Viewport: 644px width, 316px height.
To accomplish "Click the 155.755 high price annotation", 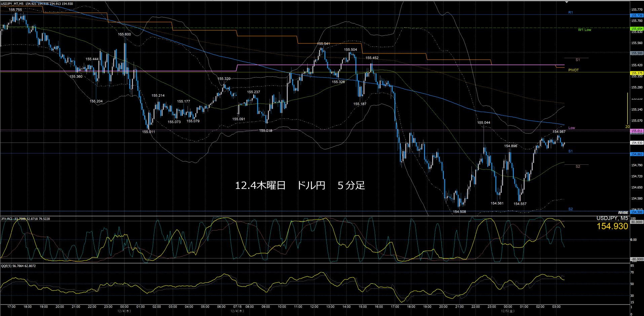I will coord(15,10).
